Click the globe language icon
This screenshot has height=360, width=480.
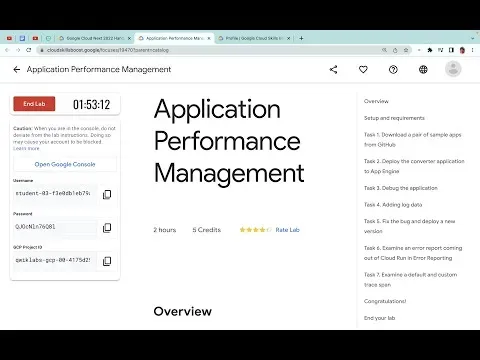click(423, 69)
